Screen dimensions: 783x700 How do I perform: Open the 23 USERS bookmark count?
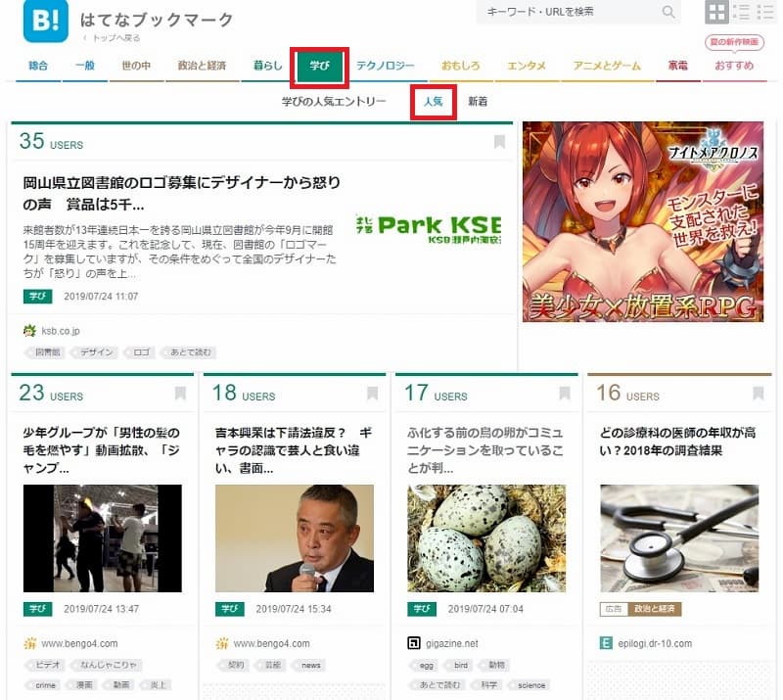coord(51,394)
